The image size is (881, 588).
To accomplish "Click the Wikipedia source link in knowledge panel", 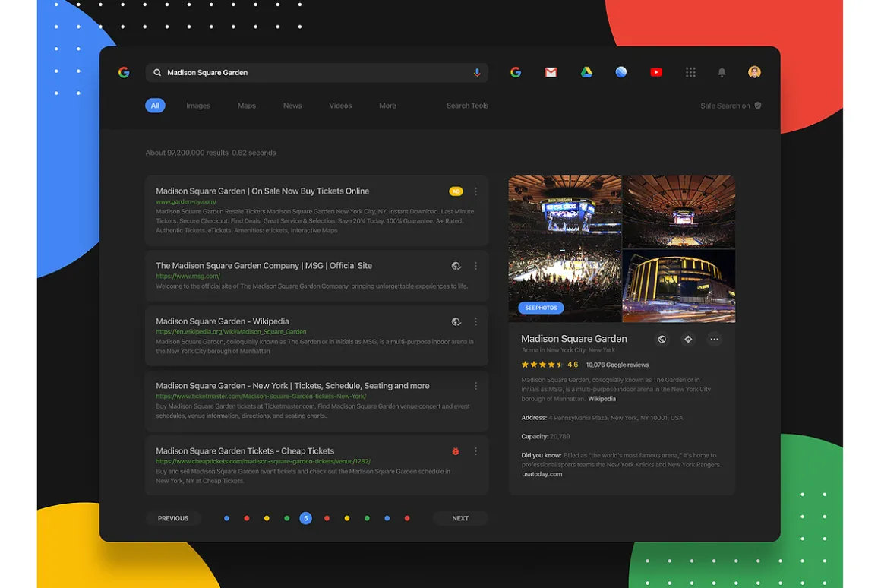I will click(x=602, y=399).
